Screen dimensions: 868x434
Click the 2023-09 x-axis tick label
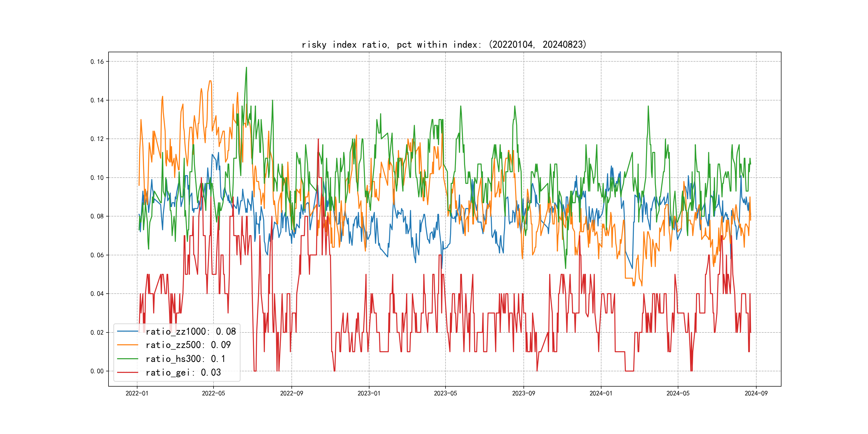[523, 393]
